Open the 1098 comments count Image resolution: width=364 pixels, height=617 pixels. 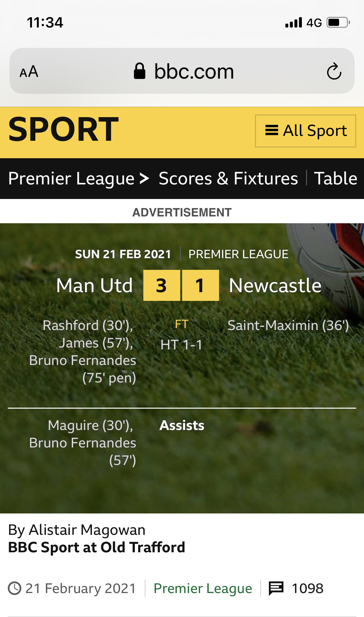(x=307, y=588)
